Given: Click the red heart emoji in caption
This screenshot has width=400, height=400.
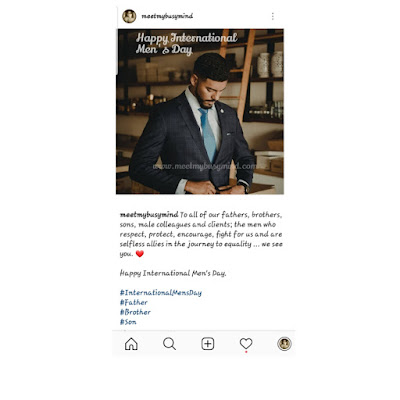Looking at the screenshot, I should coord(140,254).
